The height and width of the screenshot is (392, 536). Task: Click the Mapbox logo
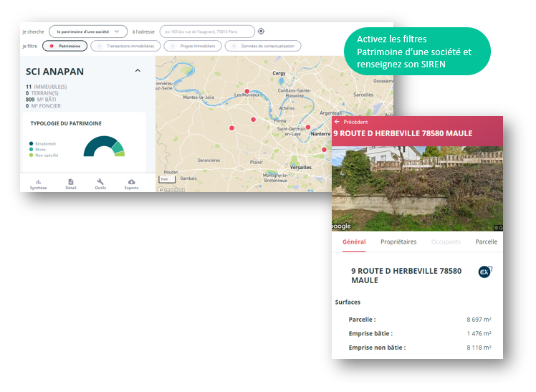tap(172, 189)
